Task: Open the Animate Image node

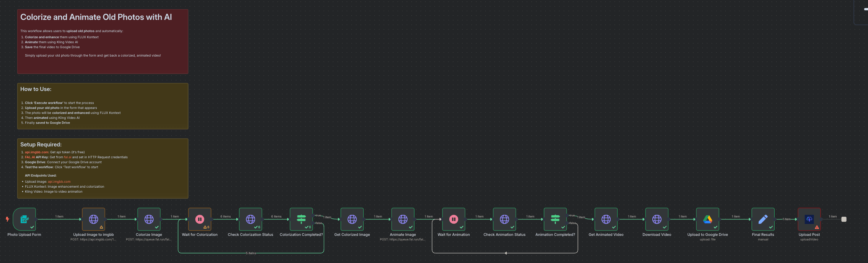Action: 403,219
